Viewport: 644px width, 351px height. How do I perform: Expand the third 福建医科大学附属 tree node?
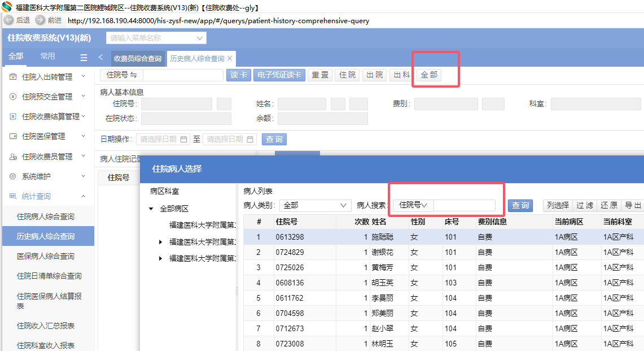tap(161, 258)
